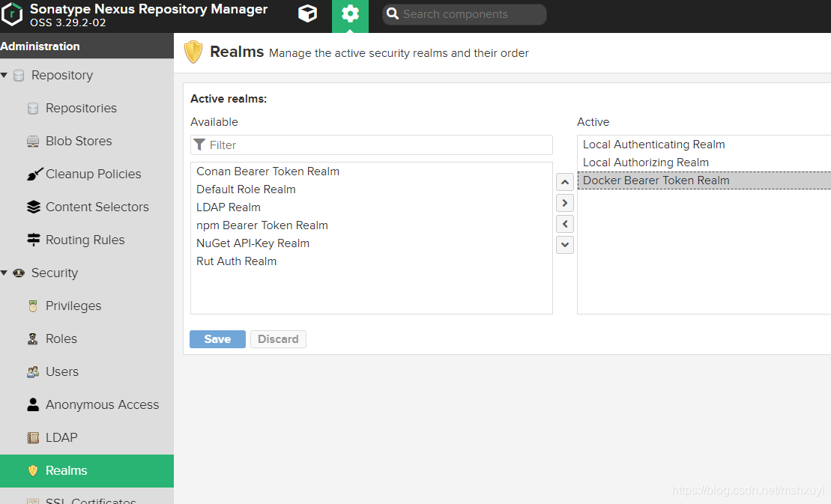Click the LDAP book icon

point(33,438)
